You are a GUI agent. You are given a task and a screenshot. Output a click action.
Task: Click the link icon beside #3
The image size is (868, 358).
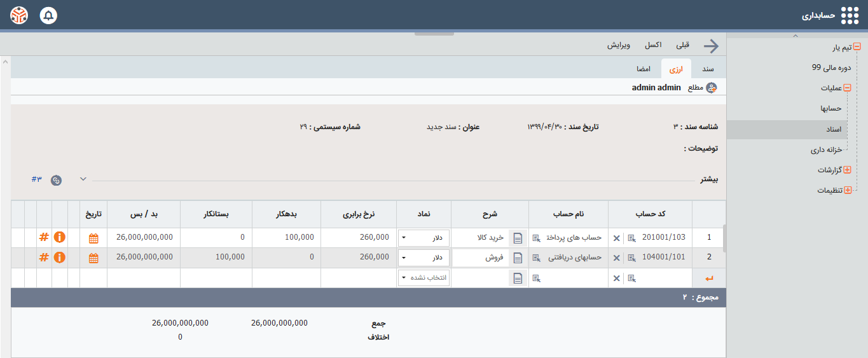(56, 180)
